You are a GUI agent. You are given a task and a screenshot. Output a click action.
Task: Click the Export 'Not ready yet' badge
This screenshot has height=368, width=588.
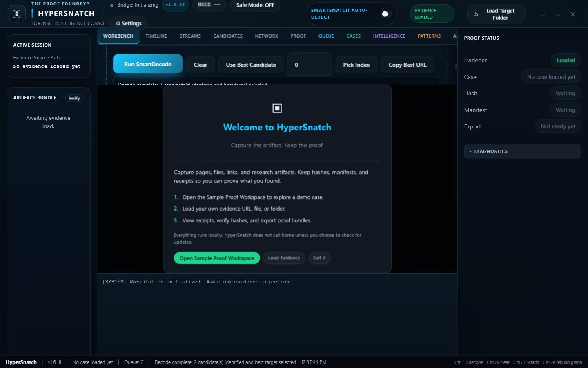558,126
